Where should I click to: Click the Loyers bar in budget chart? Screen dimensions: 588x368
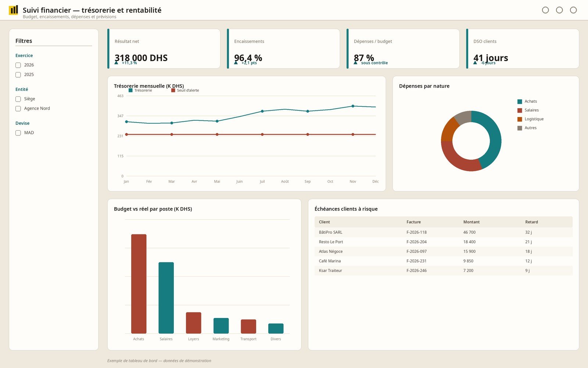coord(193,323)
